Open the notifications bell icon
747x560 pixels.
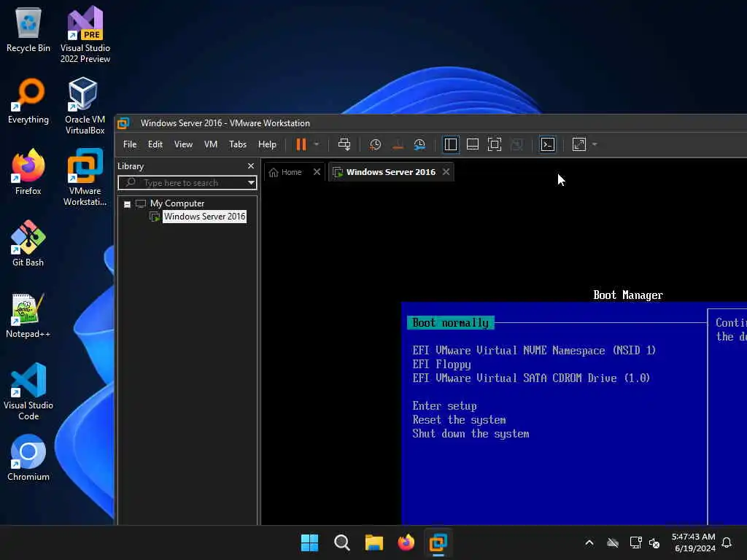tap(727, 542)
